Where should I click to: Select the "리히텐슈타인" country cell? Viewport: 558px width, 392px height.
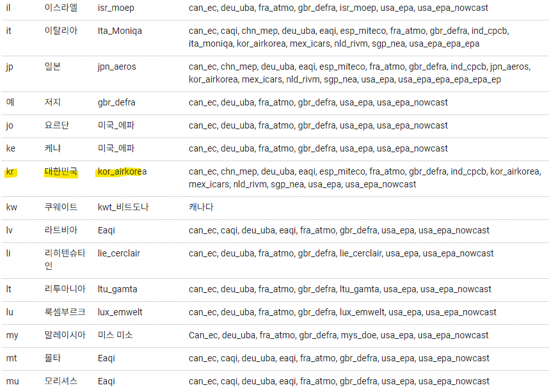coord(65,260)
